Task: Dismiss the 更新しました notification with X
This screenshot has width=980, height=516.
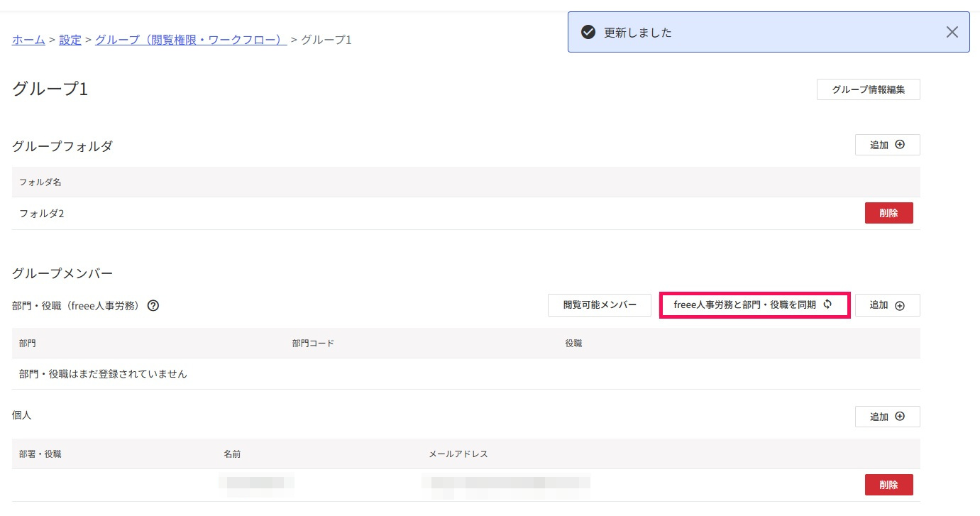Action: (x=952, y=32)
